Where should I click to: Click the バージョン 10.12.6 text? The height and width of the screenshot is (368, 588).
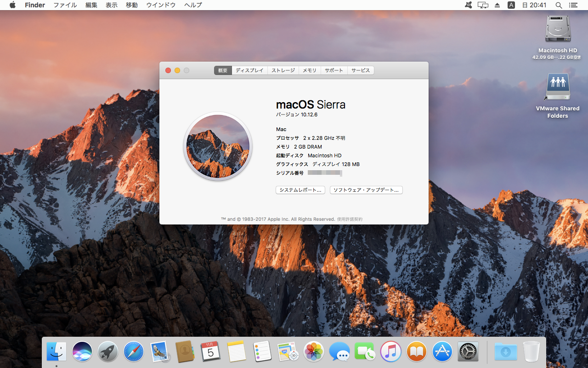pyautogui.click(x=297, y=115)
